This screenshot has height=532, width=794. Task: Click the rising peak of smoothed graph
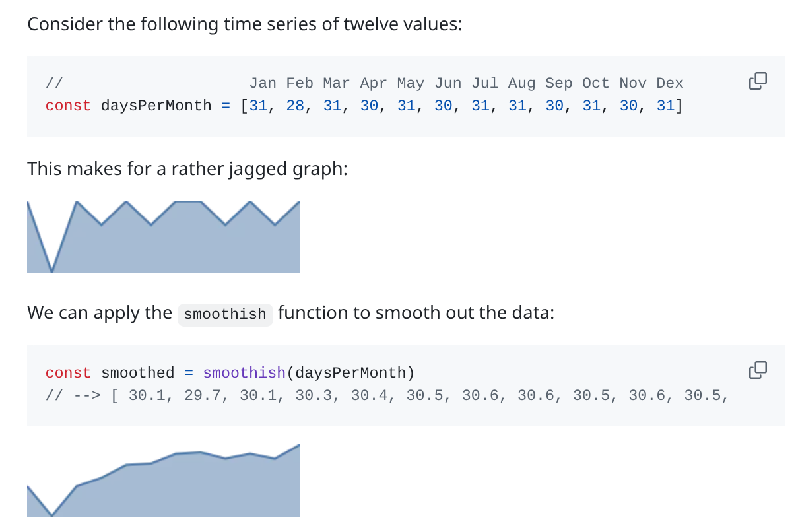[298, 447]
